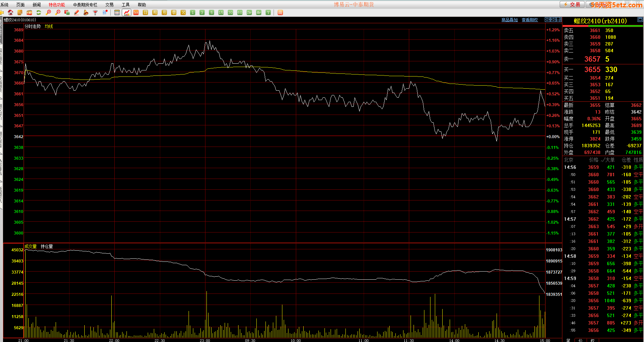Click the buy-sell ratio color bar
644x342 pixels.
point(603,26)
